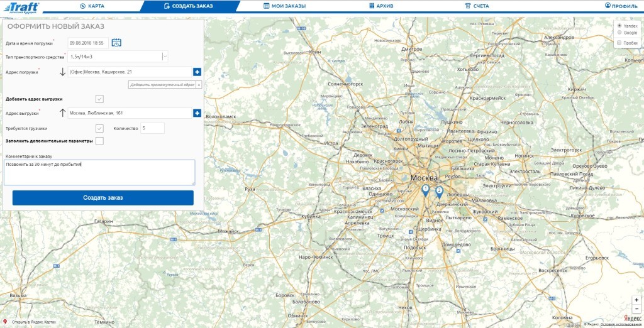
Task: Open the calendar date picker icon
Action: coord(116,43)
